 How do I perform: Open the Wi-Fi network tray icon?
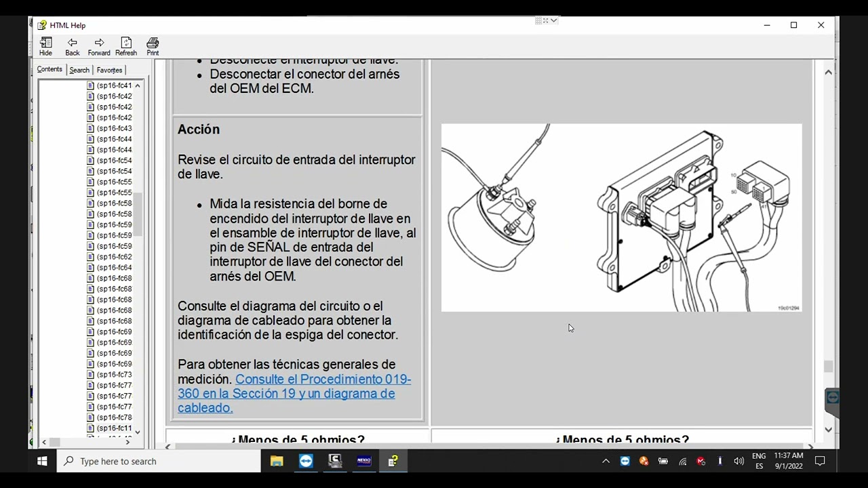(682, 461)
